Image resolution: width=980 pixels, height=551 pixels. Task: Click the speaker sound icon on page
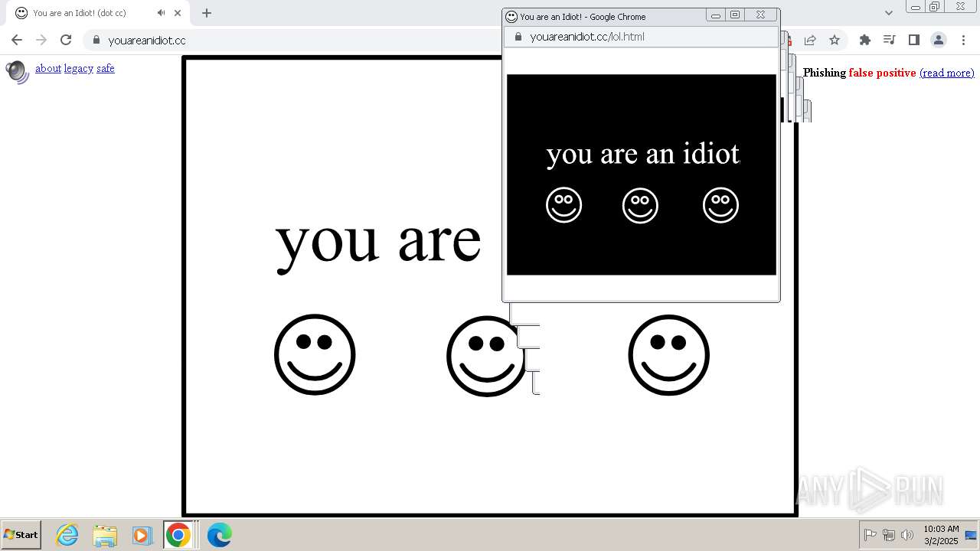click(x=17, y=71)
